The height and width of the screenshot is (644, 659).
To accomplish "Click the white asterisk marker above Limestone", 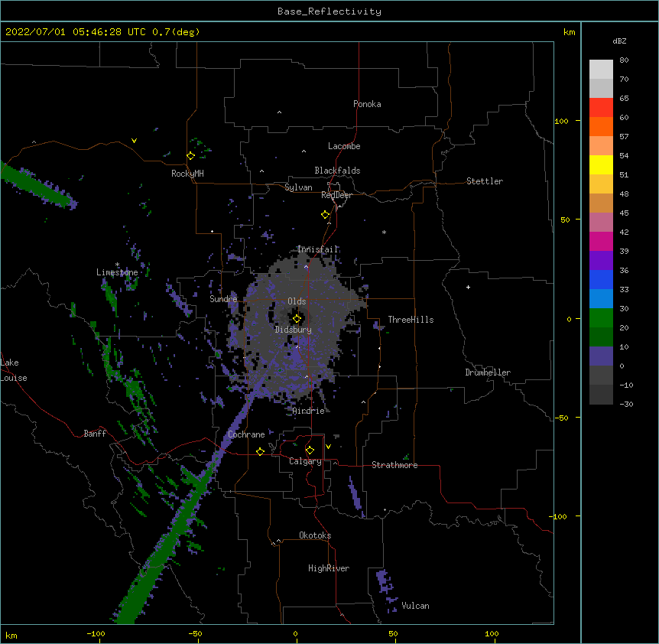I will pyautogui.click(x=117, y=265).
